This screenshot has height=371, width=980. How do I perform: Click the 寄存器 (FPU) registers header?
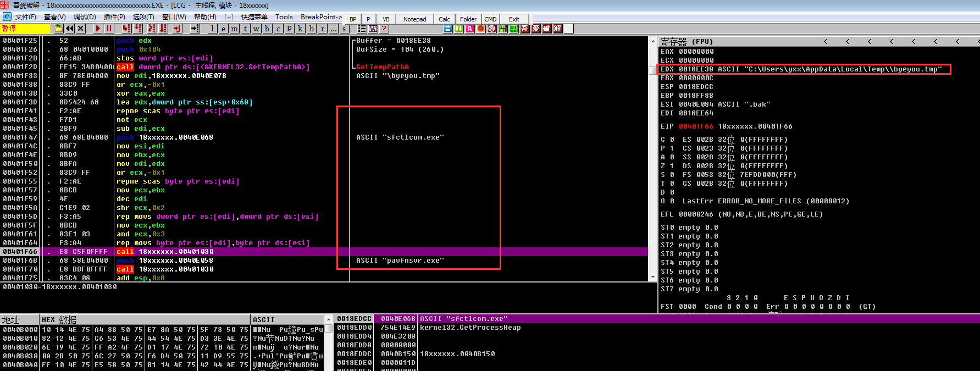(686, 42)
